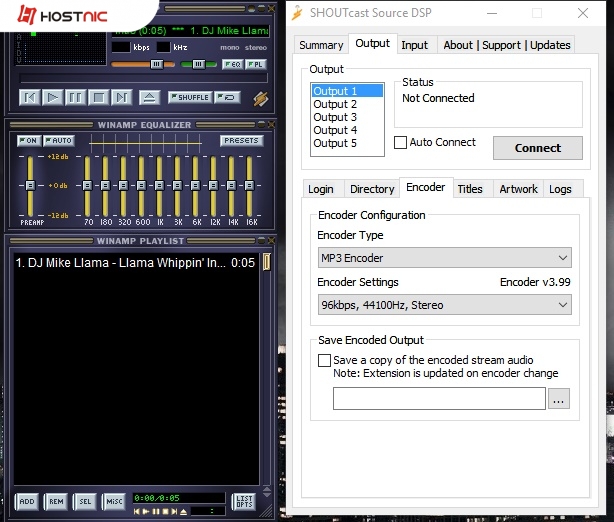The width and height of the screenshot is (614, 522).
Task: Toggle the repeat button
Action: 228,97
